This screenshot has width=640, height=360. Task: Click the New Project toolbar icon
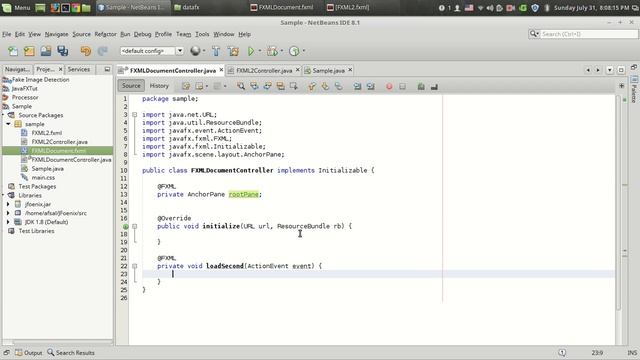(x=29, y=51)
